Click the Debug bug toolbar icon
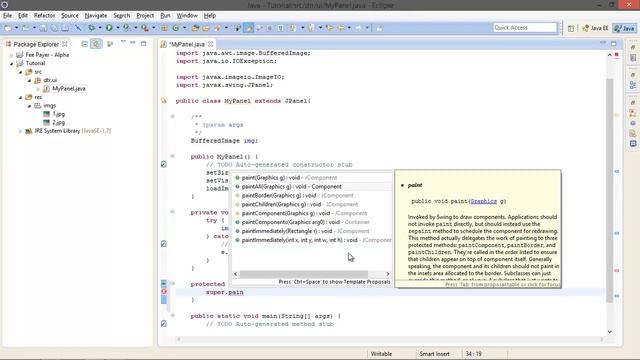The height and width of the screenshot is (360, 640). 91,28
